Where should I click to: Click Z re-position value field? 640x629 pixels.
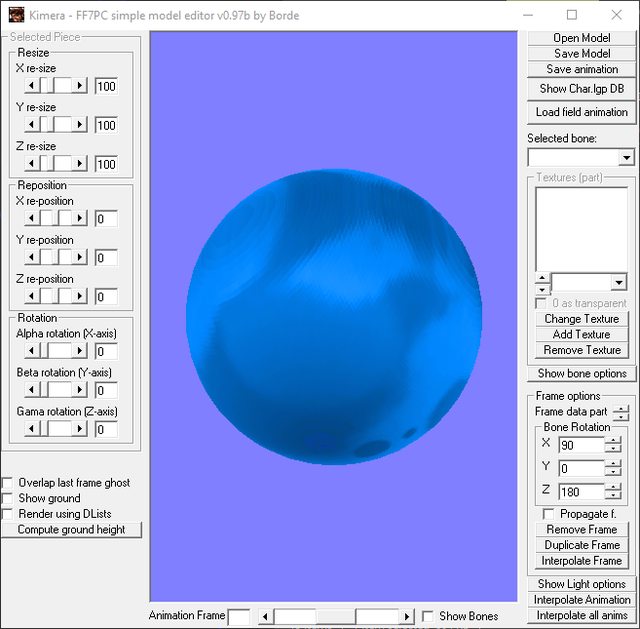tap(106, 296)
